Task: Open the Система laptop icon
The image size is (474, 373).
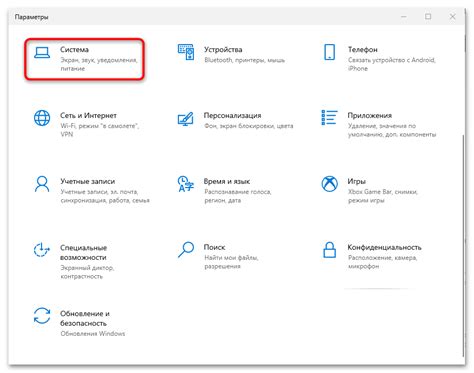Action: (42, 53)
